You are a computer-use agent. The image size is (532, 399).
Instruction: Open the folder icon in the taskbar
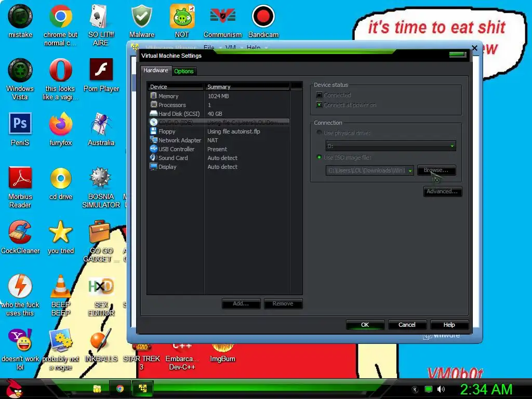coord(97,389)
